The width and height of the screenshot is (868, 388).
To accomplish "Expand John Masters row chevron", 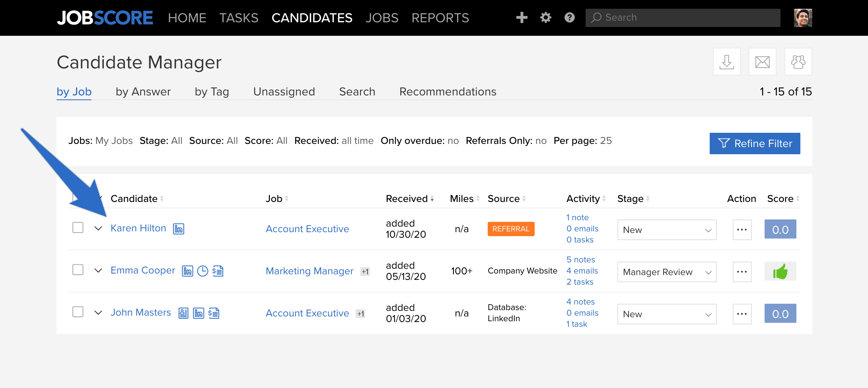I will coord(98,313).
